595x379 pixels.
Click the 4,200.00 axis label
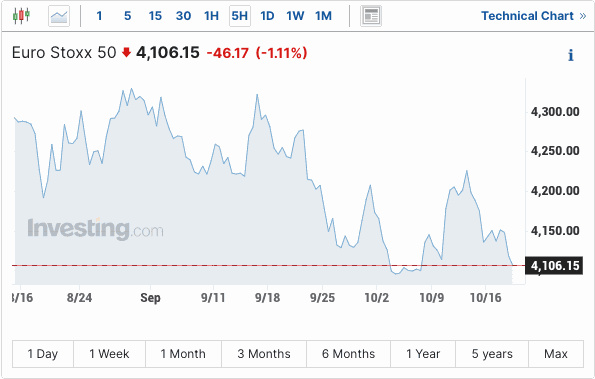555,190
